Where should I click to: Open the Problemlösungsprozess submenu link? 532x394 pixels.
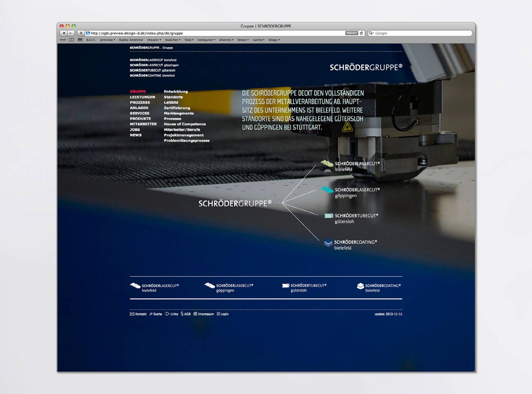187,140
